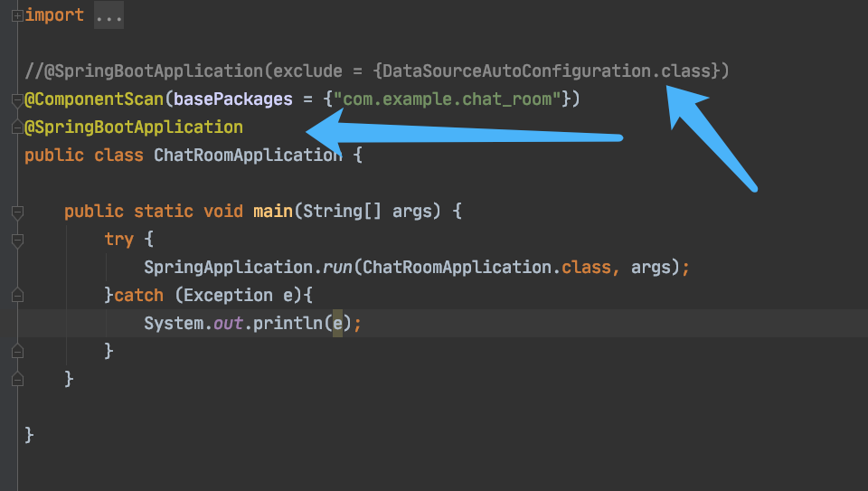Click the basePackages attribute name
This screenshot has width=868, height=491.
[x=233, y=99]
